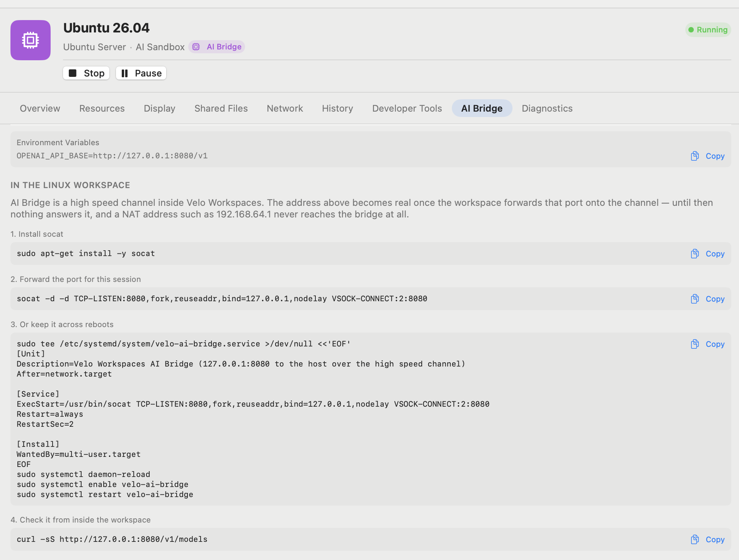Screen dimensions: 739x560
Task: Click the Running status indicator
Action: tap(708, 30)
